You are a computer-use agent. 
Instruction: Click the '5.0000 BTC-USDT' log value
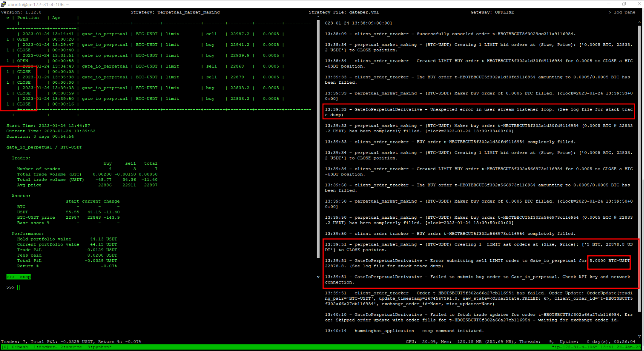(609, 260)
